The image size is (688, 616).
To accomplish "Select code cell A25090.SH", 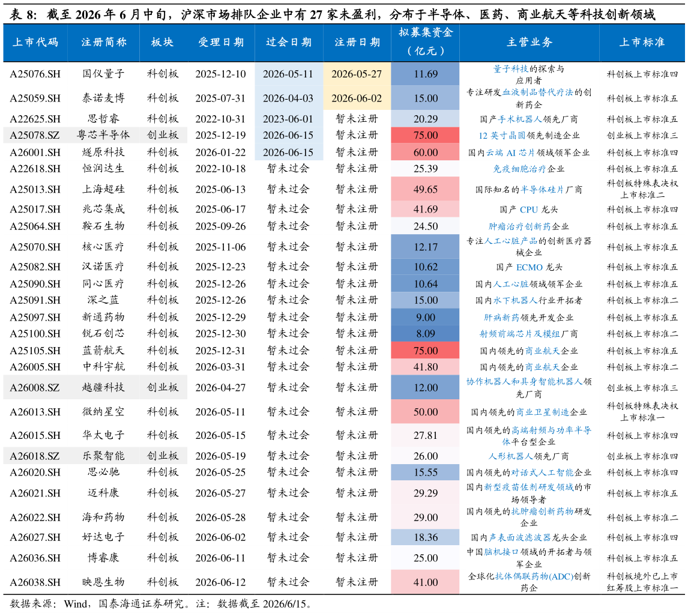I will tap(35, 285).
